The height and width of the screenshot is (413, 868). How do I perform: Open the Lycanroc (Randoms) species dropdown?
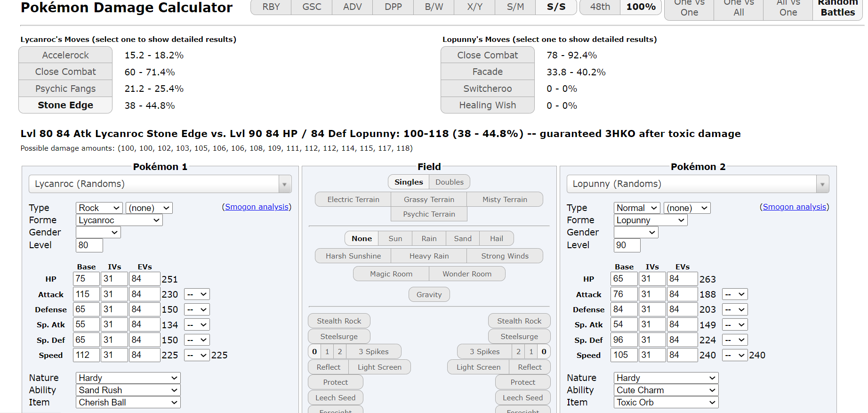pyautogui.click(x=160, y=184)
